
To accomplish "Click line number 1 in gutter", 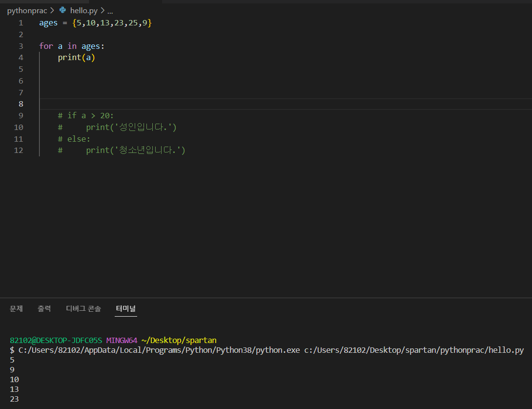I will click(21, 23).
